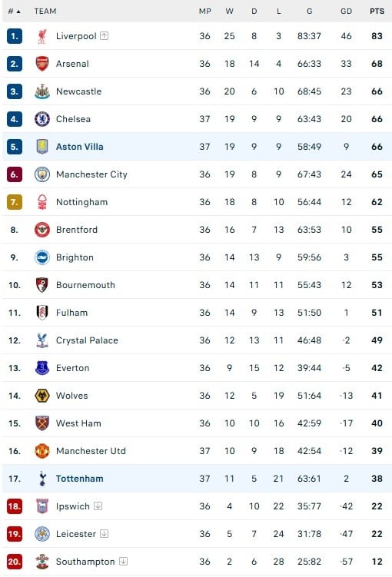Click the Arsenal club crest

[42, 64]
